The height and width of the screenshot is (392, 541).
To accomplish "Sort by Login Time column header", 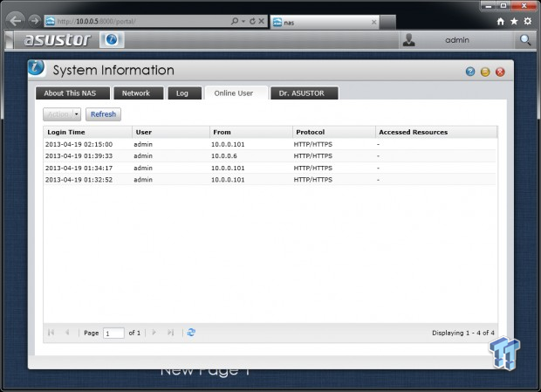I will click(x=87, y=132).
